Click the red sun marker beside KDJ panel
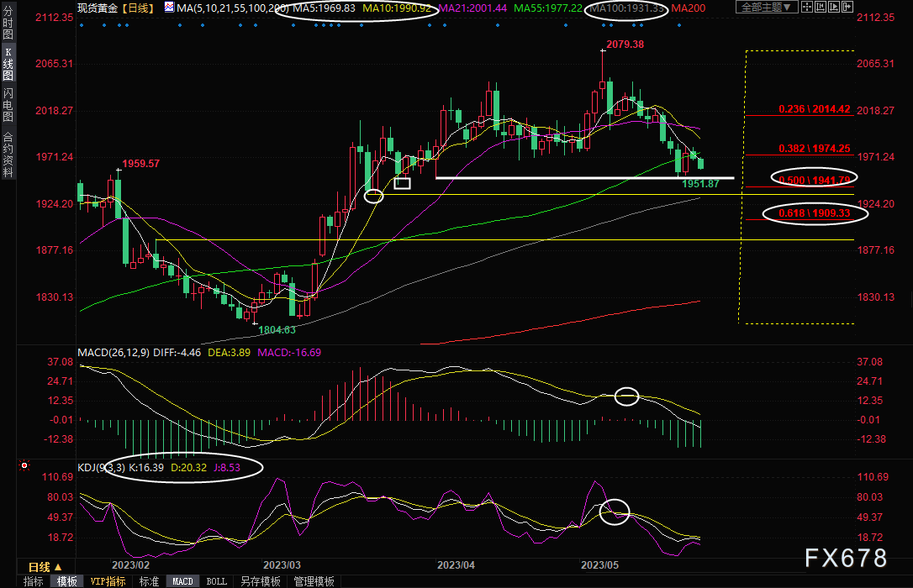Image resolution: width=913 pixels, height=588 pixels. (24, 465)
